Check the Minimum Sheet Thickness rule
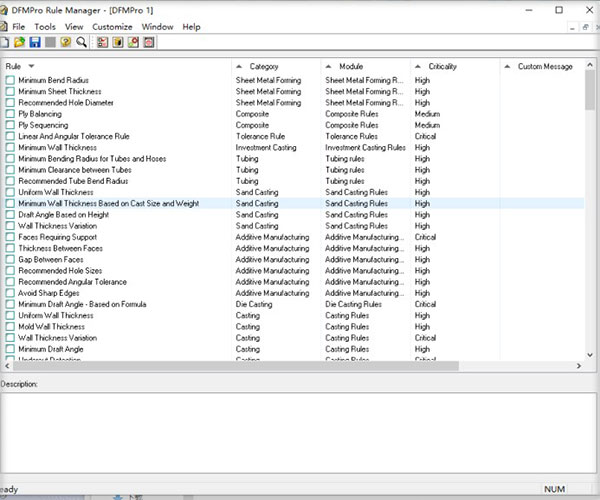This screenshot has width=600, height=500. [10, 91]
